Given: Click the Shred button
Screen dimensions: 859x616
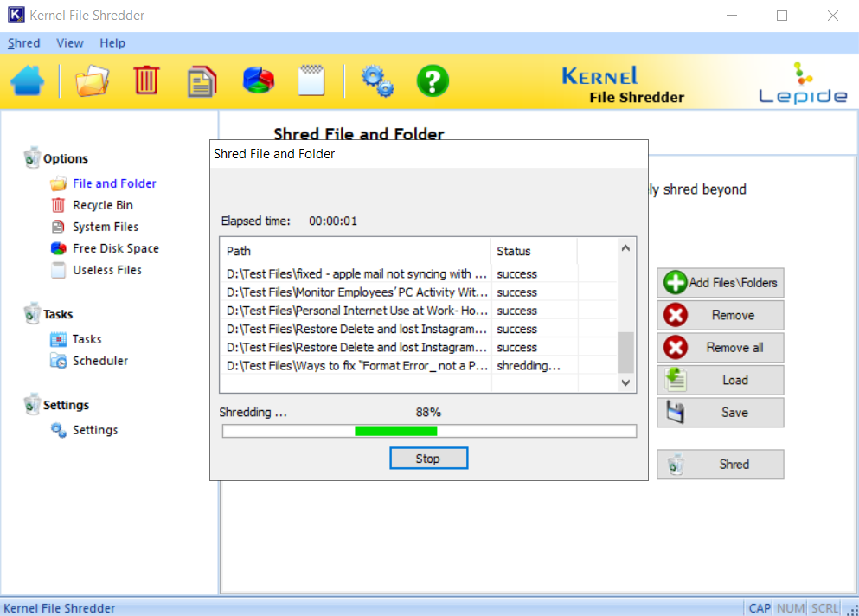Looking at the screenshot, I should [x=720, y=465].
